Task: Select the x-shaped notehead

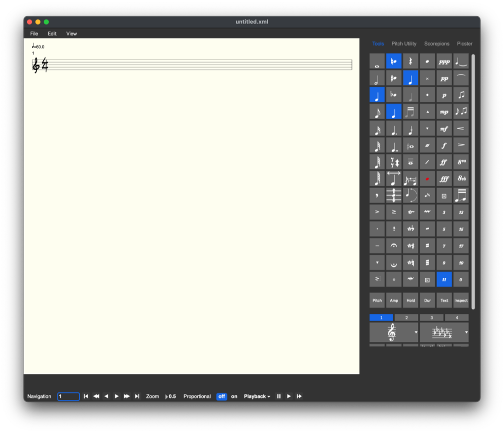Action: tap(427, 78)
